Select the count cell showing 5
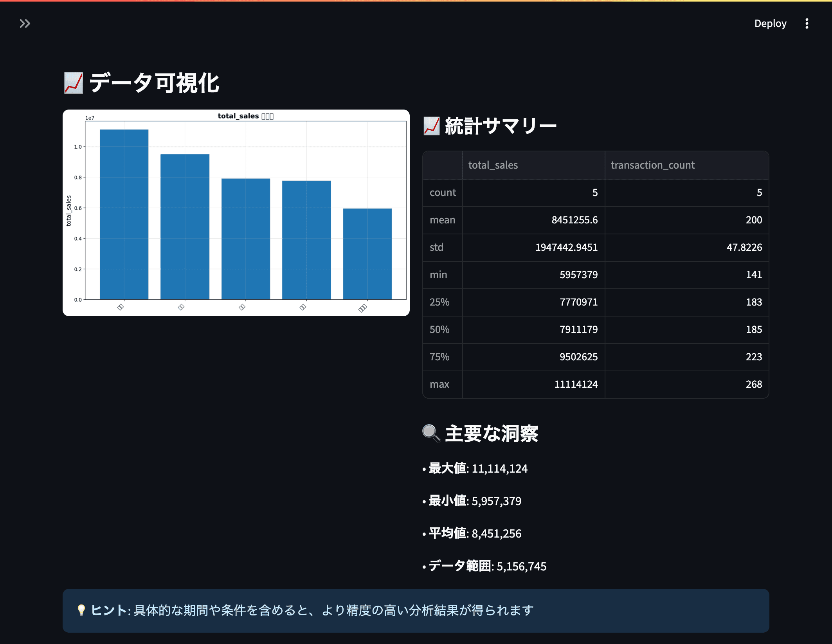Screen dimensions: 832x644 pyautogui.click(x=595, y=192)
